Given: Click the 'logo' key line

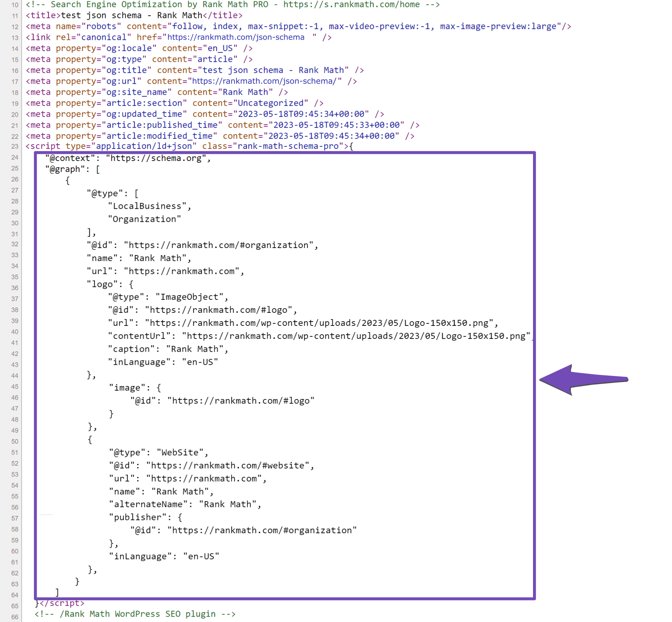Looking at the screenshot, I should 110,284.
